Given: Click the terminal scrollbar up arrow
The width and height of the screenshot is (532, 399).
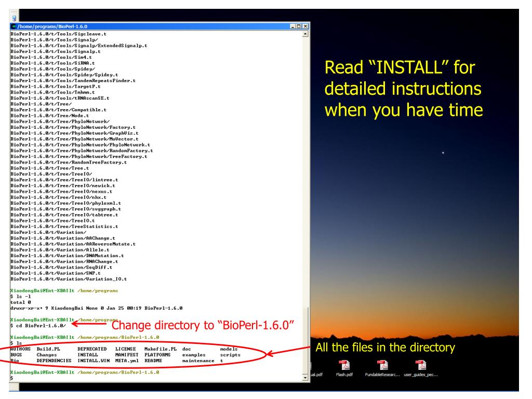Looking at the screenshot, I should tap(305, 34).
